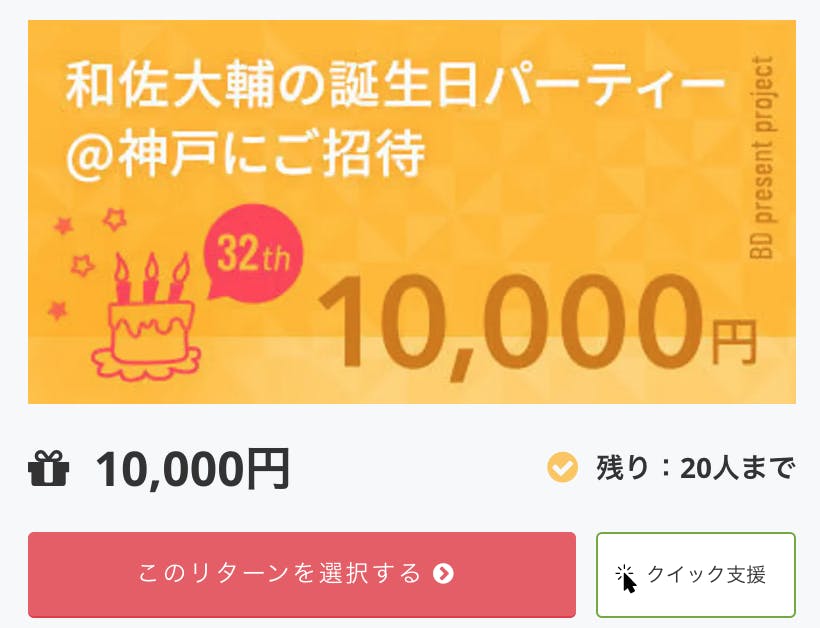
Task: Click the bold 10,000円 price below banner
Action: click(x=193, y=468)
